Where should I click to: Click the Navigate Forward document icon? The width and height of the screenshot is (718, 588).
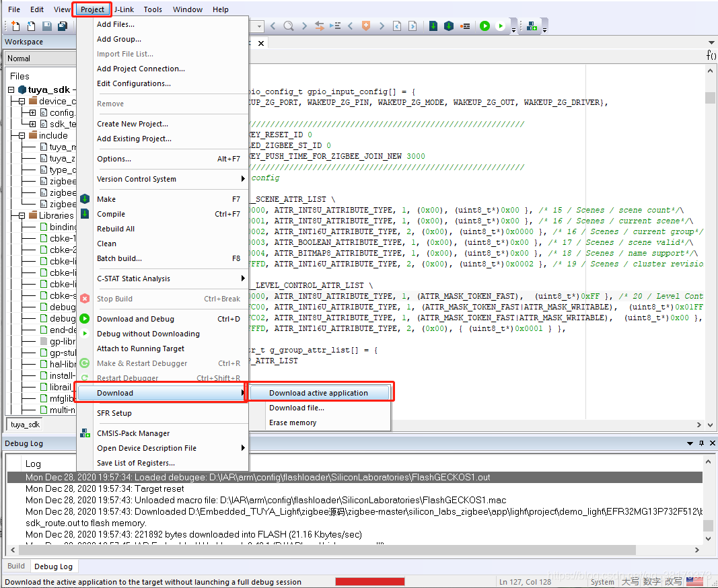tap(412, 26)
